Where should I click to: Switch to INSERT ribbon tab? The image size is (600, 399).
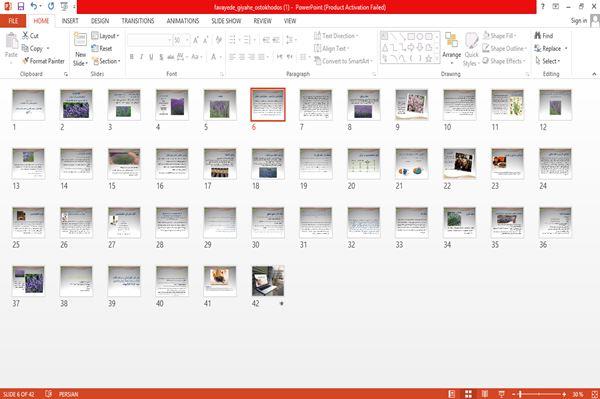click(70, 21)
